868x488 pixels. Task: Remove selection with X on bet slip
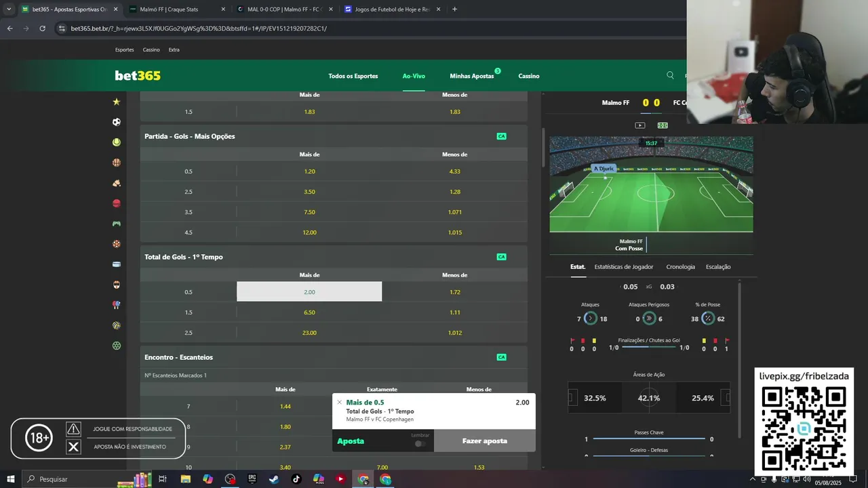click(x=340, y=402)
